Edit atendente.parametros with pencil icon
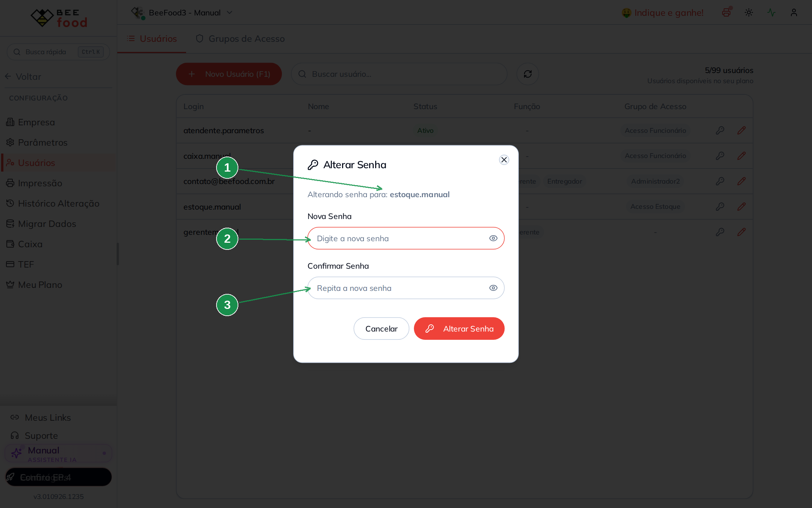The width and height of the screenshot is (812, 508). click(x=741, y=131)
